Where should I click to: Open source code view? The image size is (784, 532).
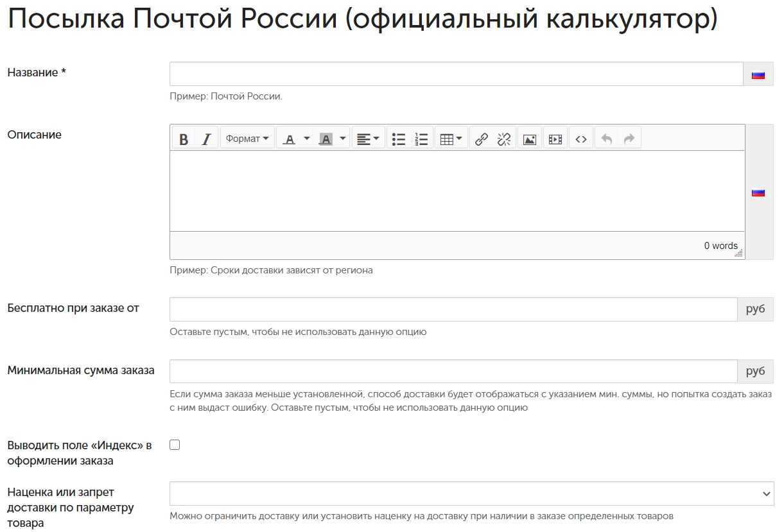pyautogui.click(x=581, y=139)
